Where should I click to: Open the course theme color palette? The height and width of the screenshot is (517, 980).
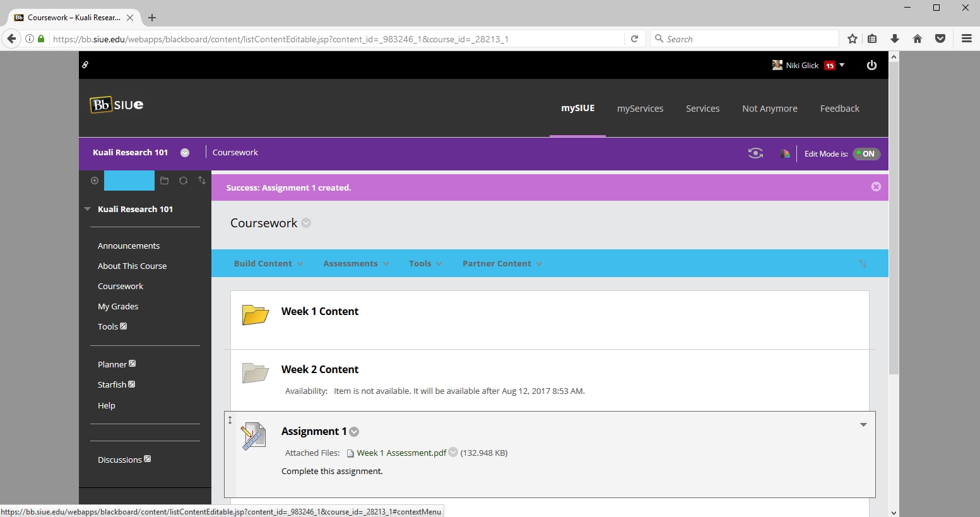[784, 153]
